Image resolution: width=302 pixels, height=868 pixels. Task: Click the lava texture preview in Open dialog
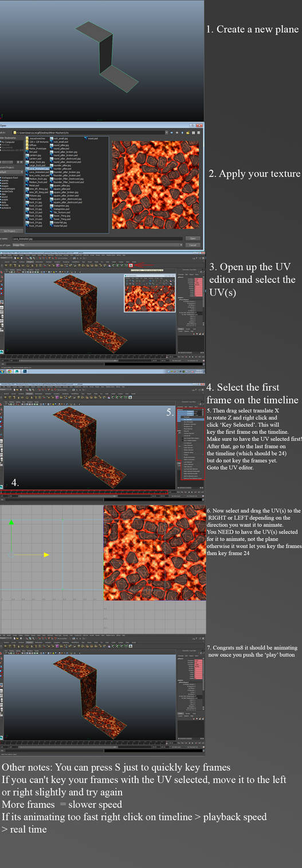click(x=156, y=184)
